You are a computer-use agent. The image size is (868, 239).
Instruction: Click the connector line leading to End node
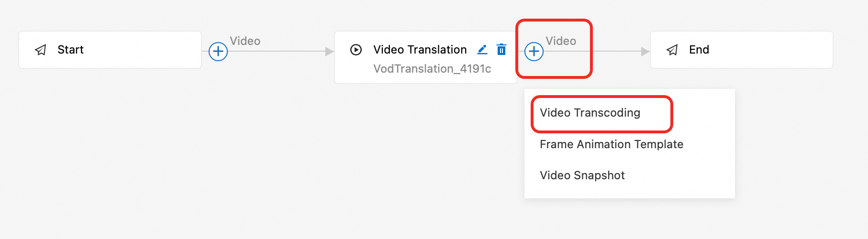coord(617,51)
